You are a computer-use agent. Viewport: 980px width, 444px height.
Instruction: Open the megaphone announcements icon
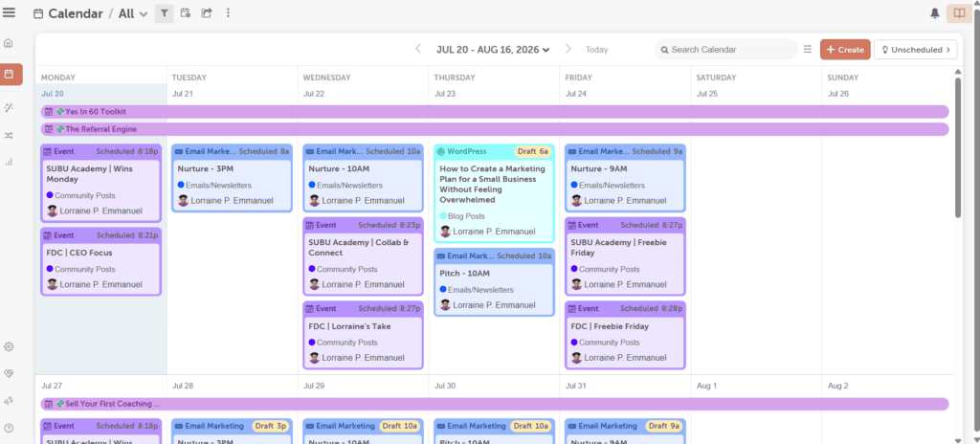pyautogui.click(x=9, y=401)
